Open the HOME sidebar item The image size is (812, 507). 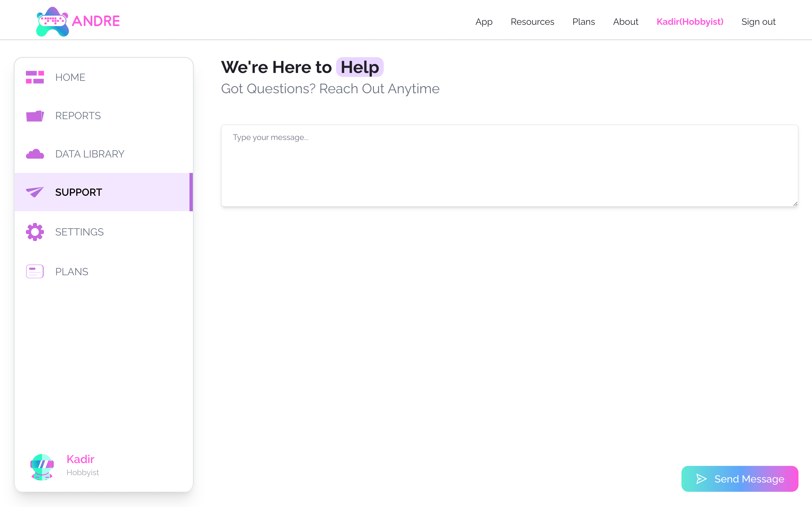pos(70,77)
